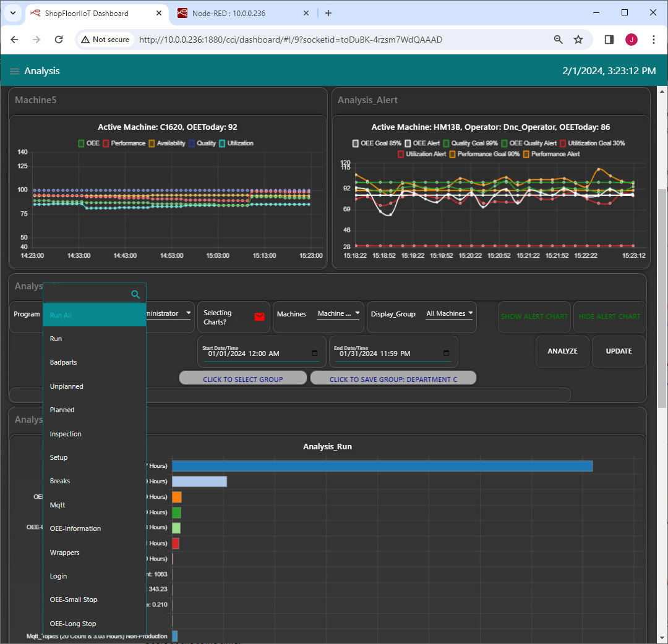Click the UPDATE button
Screen dimensions: 668x644
(x=619, y=351)
